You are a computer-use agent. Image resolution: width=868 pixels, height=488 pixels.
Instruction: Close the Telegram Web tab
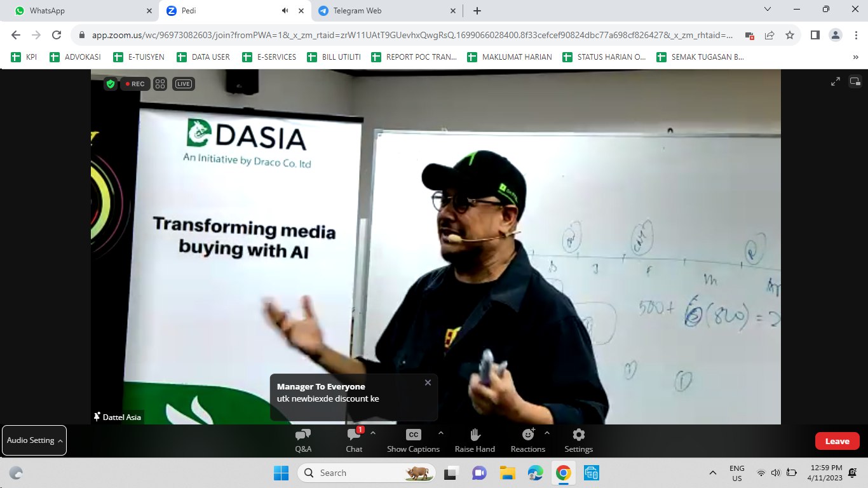coord(453,11)
